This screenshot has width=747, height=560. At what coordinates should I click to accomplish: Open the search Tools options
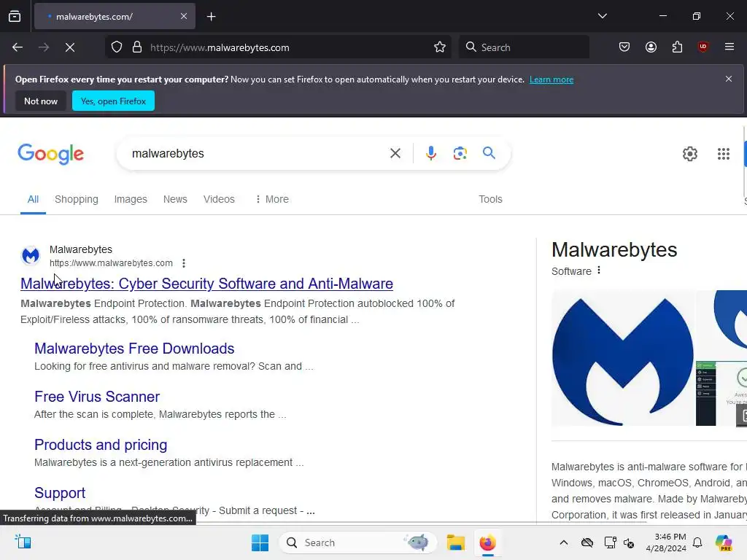pyautogui.click(x=490, y=199)
